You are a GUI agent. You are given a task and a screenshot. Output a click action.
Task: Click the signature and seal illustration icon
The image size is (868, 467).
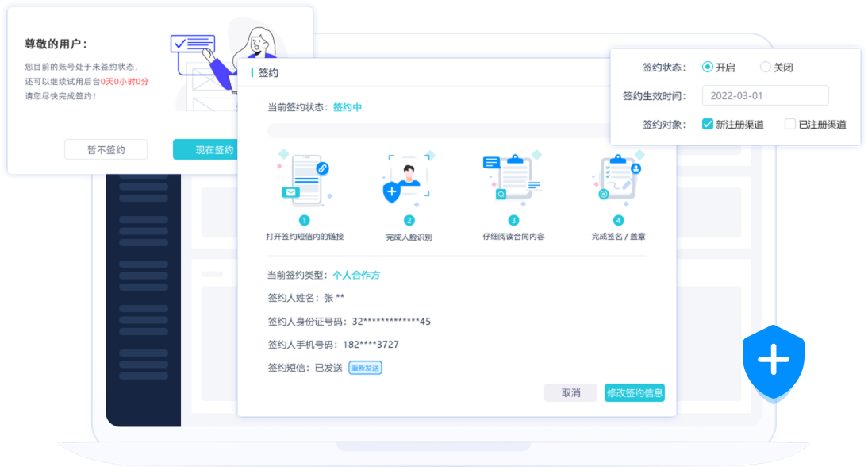click(617, 179)
